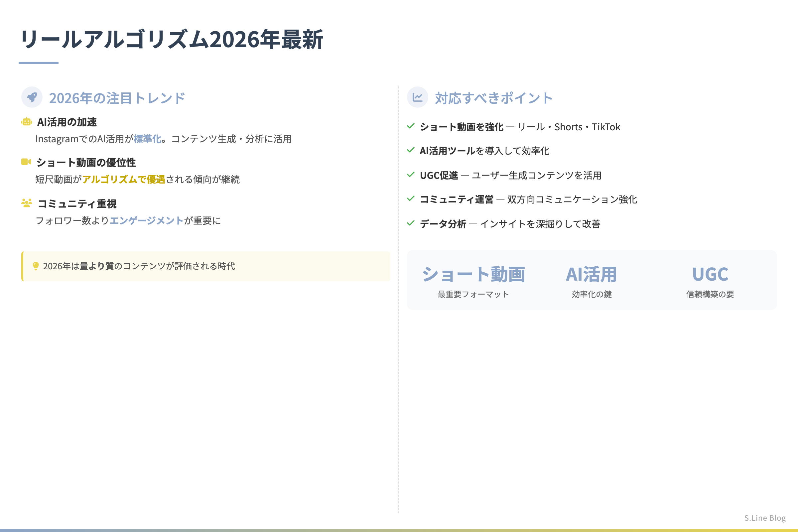
Task: Click the chart-line icon beside 対応すべきポイント
Action: (417, 97)
